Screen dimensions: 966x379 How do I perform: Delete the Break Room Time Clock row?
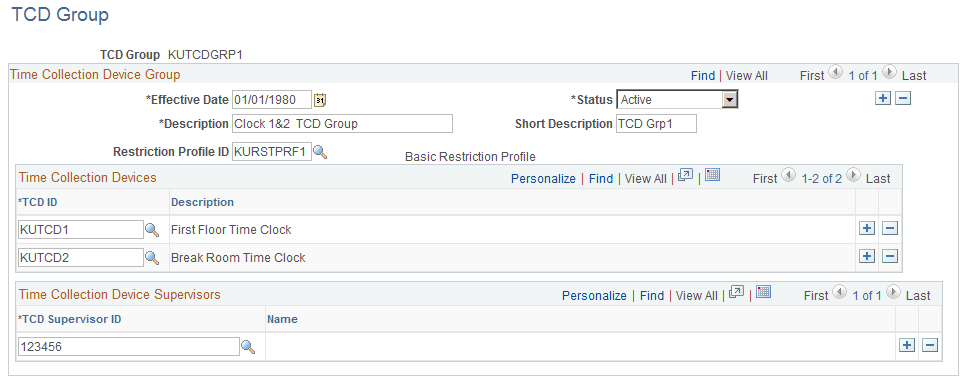coord(890,256)
